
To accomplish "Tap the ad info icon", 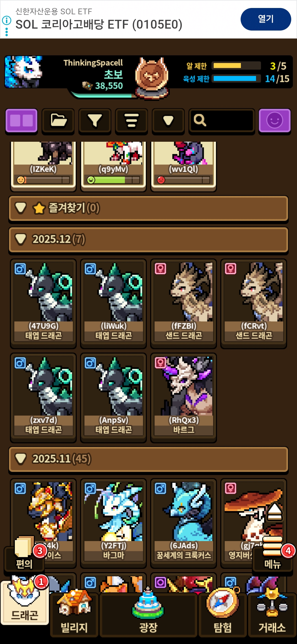I will tap(7, 20).
